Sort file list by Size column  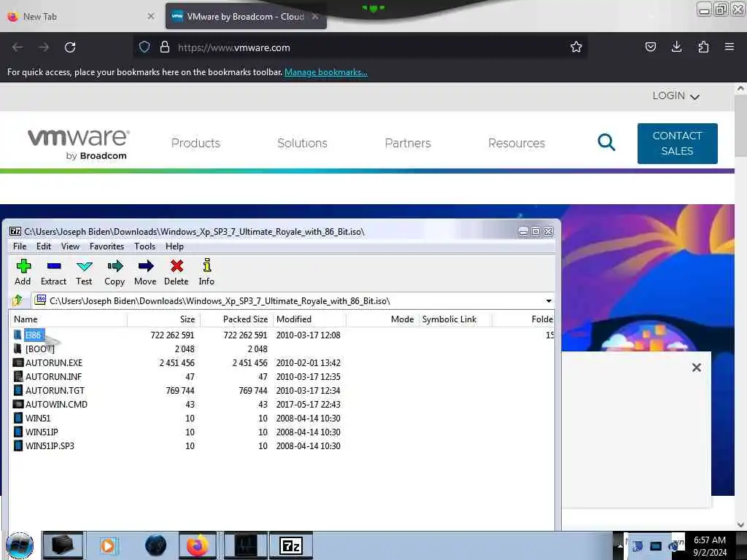[164, 319]
